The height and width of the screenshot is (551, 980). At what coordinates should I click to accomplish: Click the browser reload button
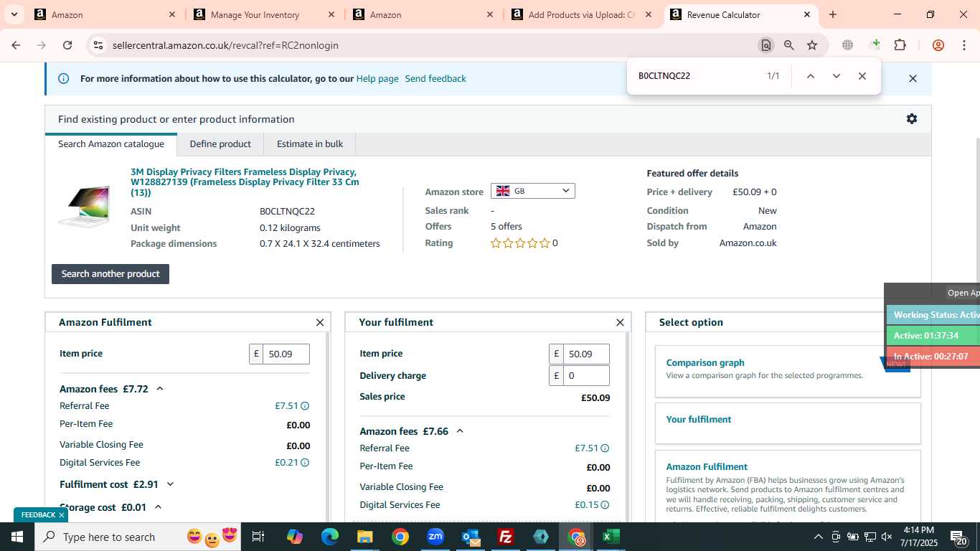[x=67, y=45]
